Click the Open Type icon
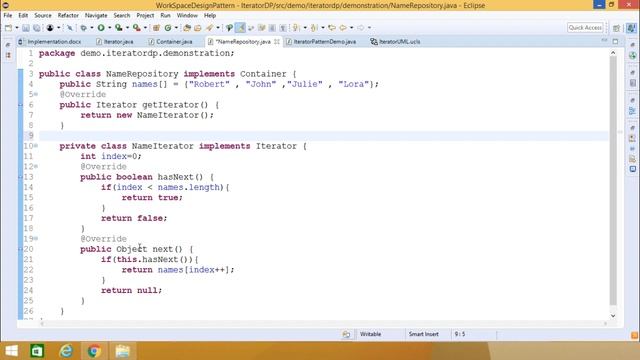640x360 pixels. [187, 28]
